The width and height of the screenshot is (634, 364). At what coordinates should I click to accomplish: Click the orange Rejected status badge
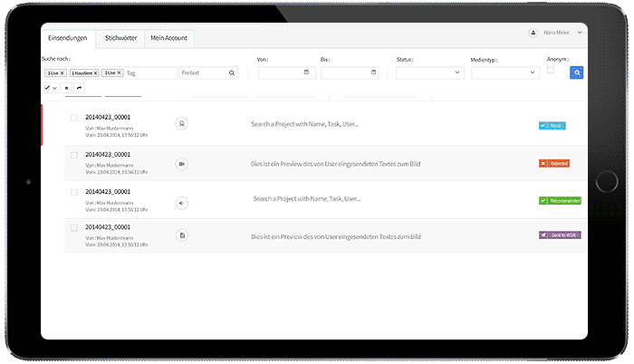pos(554,163)
